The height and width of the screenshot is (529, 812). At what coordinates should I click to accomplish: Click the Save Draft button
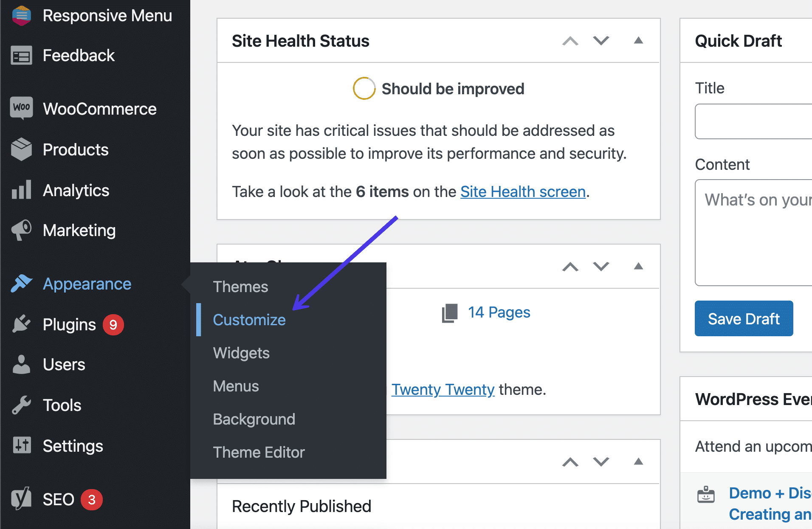click(744, 318)
